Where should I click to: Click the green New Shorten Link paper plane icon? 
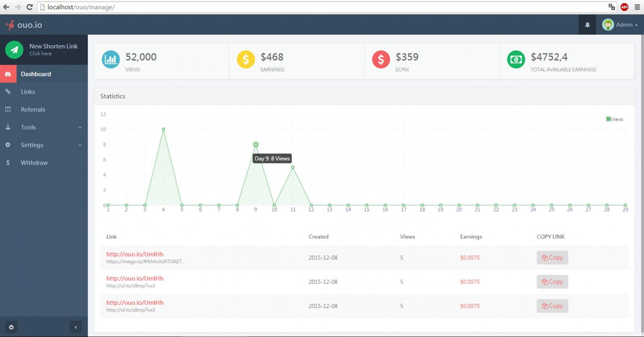click(14, 50)
